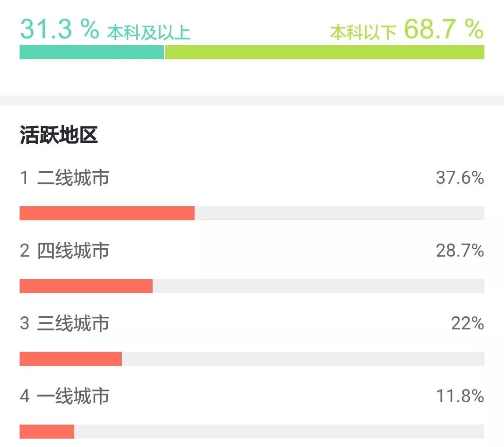This screenshot has height=447, width=504.
Task: Choose the 四线城市 row label
Action: [73, 251]
